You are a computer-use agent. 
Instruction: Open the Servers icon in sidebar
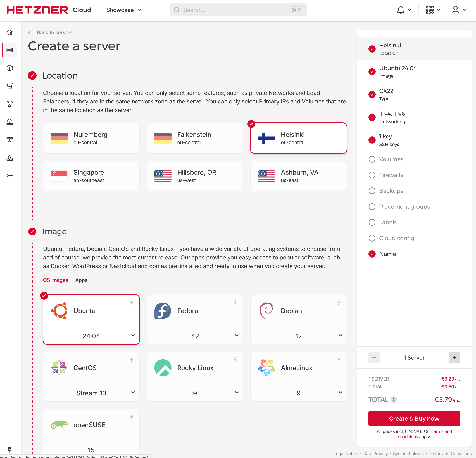10,50
